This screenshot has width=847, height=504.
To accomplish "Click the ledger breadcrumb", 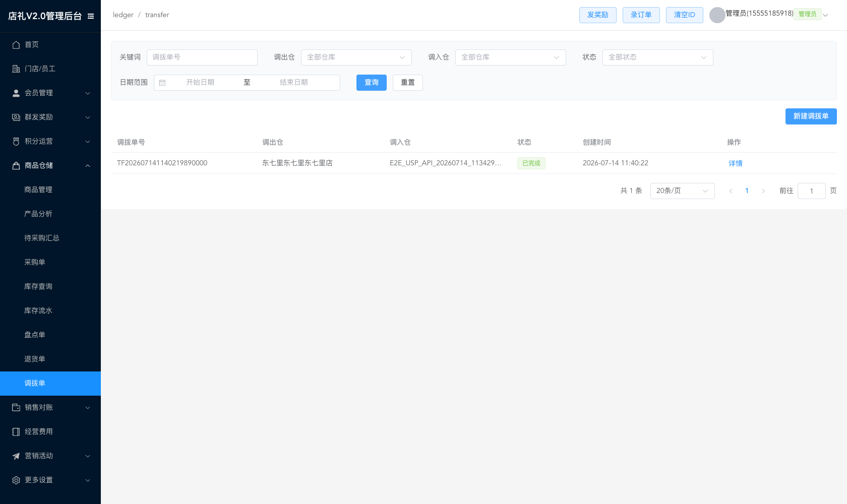I will [123, 15].
